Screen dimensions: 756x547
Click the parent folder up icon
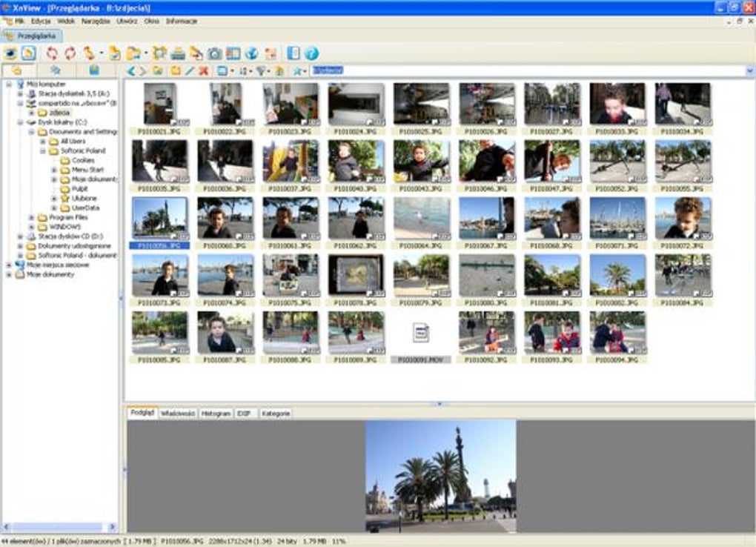coord(158,71)
